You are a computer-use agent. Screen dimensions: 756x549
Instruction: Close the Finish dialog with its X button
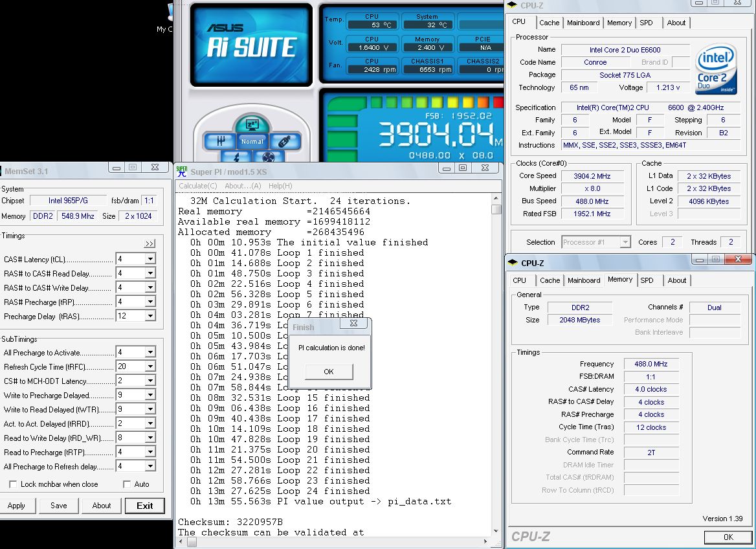click(353, 323)
